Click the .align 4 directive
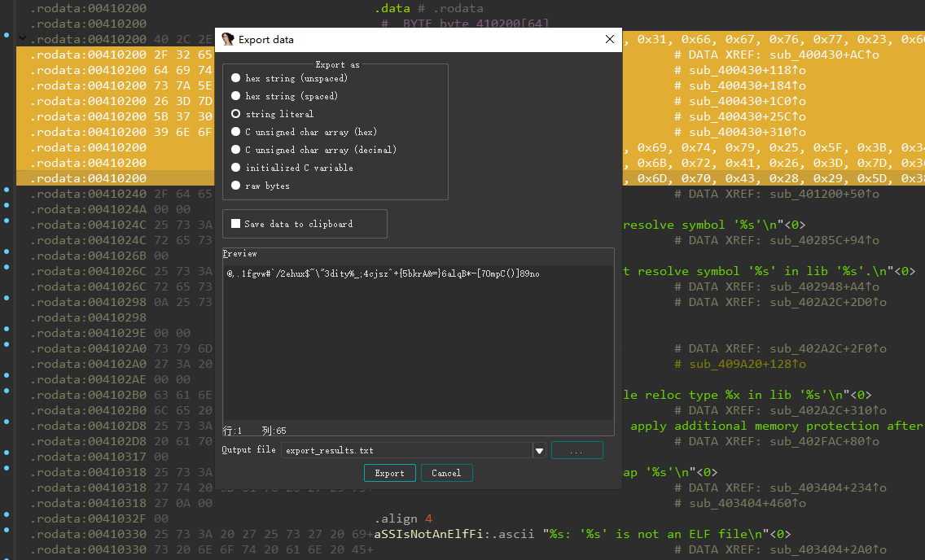The height and width of the screenshot is (560, 925). click(404, 518)
